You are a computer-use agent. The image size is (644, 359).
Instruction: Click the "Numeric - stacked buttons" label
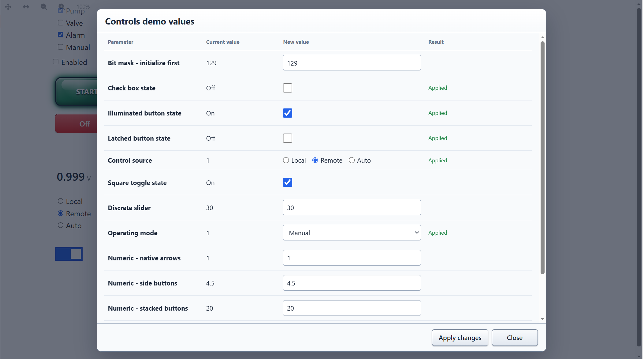coord(148,308)
